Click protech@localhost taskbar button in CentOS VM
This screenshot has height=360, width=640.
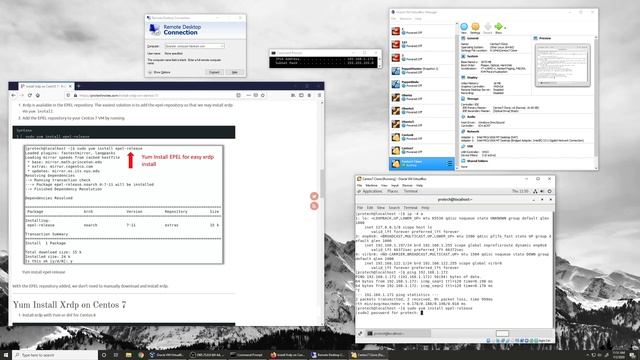[x=398, y=333]
